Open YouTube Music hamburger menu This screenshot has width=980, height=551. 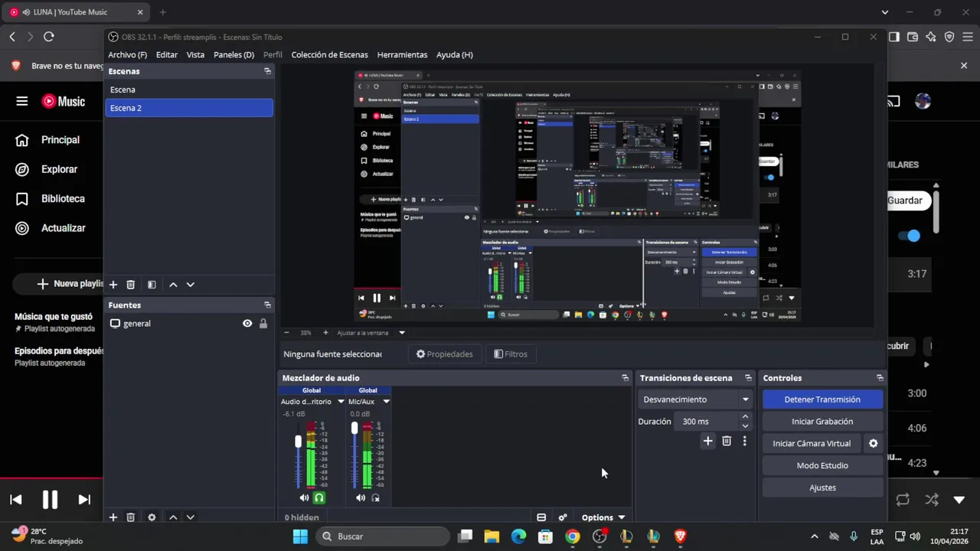pyautogui.click(x=21, y=101)
